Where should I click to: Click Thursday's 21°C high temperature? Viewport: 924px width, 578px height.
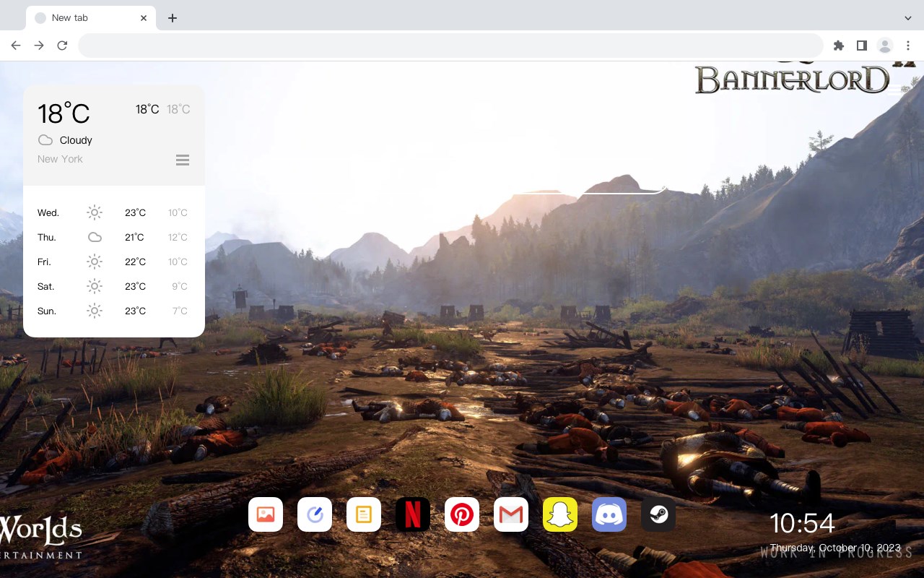(x=134, y=237)
